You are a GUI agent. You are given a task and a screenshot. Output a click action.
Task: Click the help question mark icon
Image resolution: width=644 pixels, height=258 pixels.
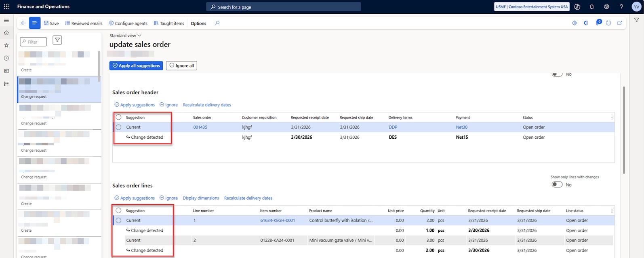[621, 7]
